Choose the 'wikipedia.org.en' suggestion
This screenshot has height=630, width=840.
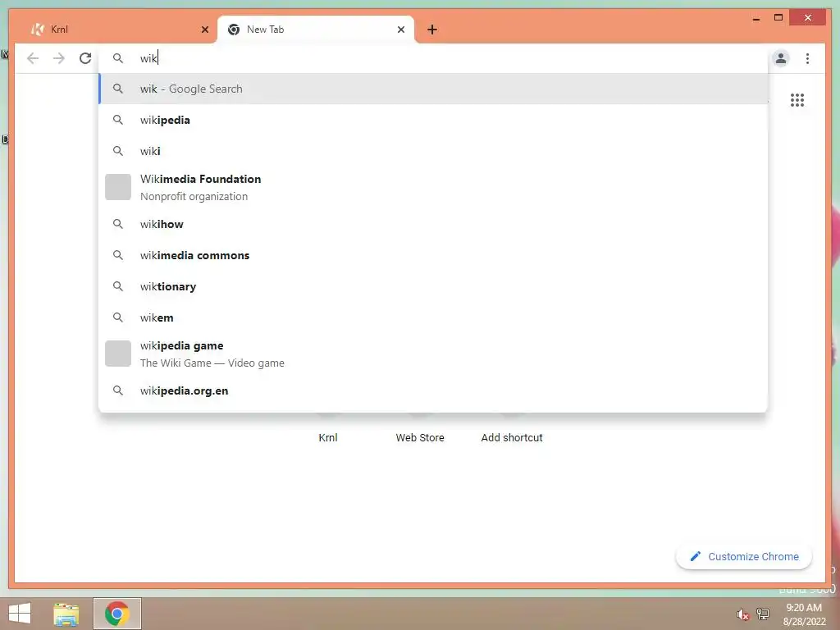[x=433, y=390]
